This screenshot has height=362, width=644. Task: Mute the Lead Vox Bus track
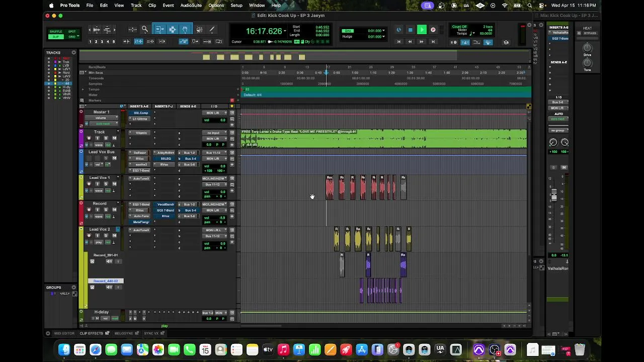pos(114,158)
